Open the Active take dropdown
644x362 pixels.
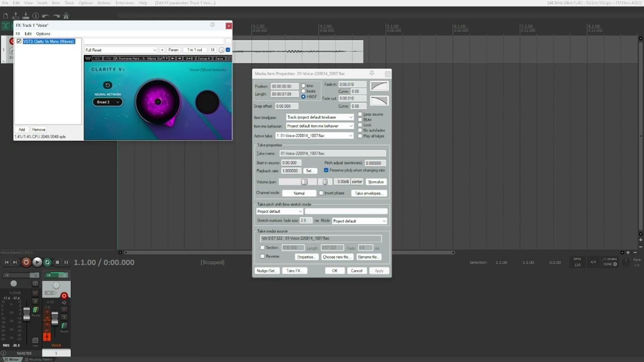[314, 136]
